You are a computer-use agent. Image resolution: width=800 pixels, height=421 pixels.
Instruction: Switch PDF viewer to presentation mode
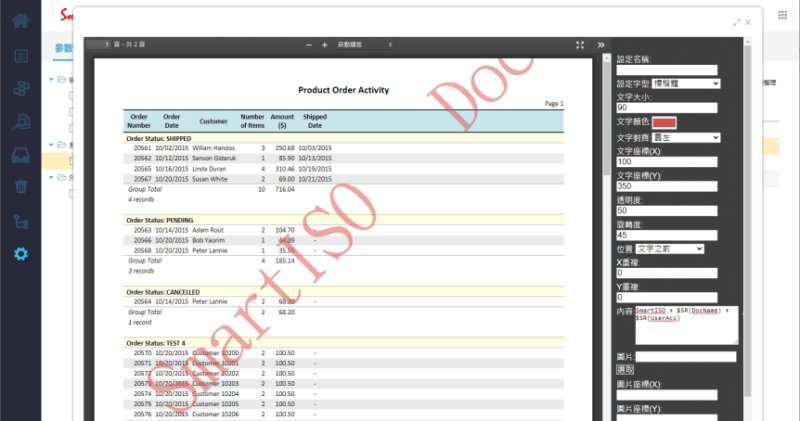coord(580,45)
